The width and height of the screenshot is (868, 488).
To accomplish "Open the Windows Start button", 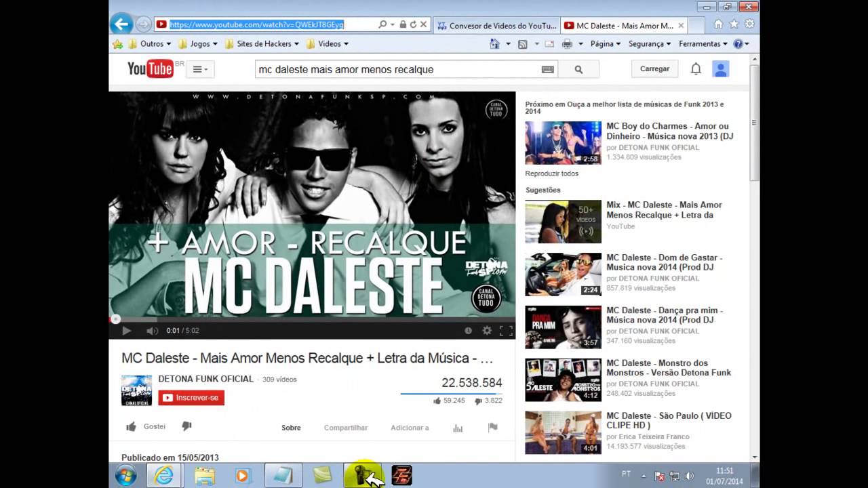I will tap(126, 476).
